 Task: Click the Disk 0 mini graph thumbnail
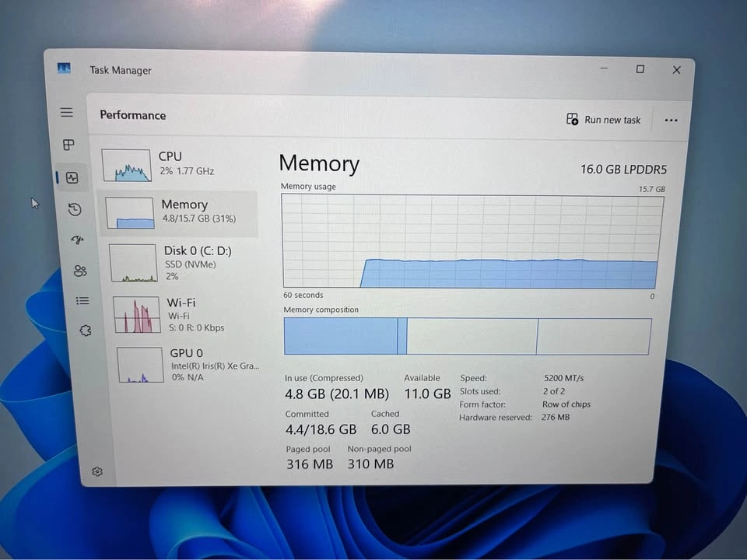point(133,264)
